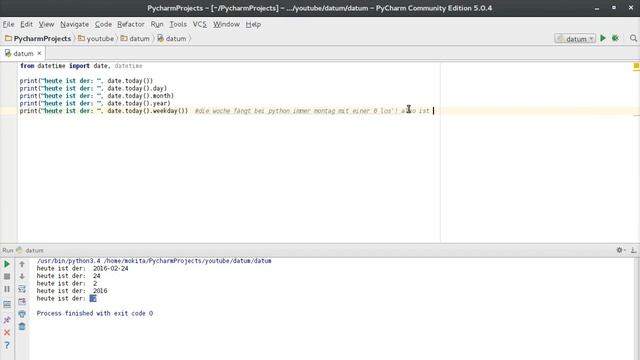The height and width of the screenshot is (360, 640).
Task: Open the File menu
Action: [x=8, y=24]
